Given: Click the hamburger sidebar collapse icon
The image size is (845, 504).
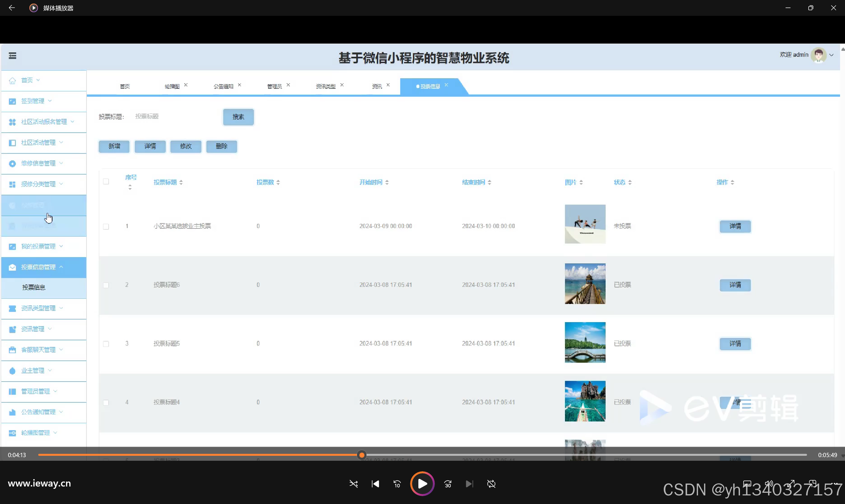Looking at the screenshot, I should (13, 56).
